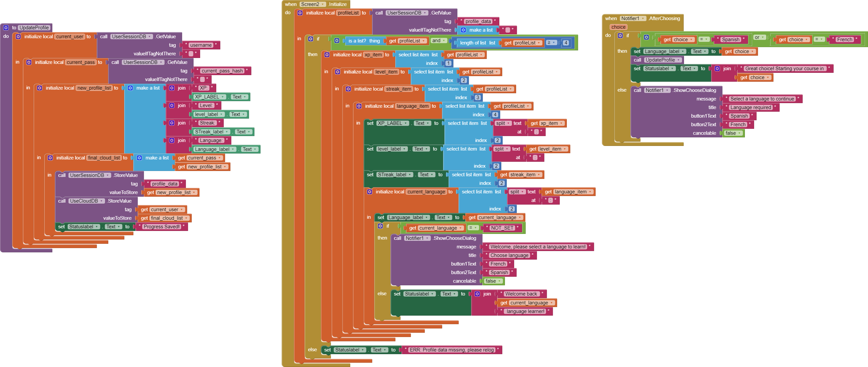Click the gear on the current_language NOT_SET if block
The height and width of the screenshot is (367, 868).
click(380, 226)
